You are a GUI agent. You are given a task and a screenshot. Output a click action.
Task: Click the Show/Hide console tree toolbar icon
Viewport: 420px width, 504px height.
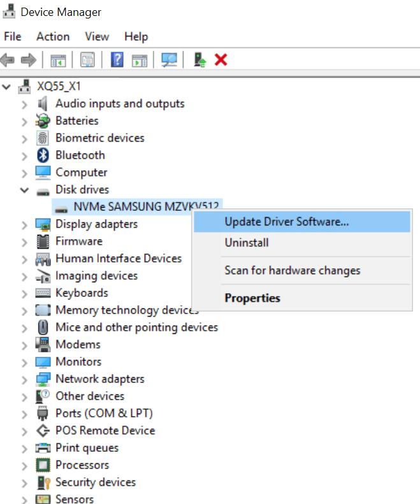point(58,60)
